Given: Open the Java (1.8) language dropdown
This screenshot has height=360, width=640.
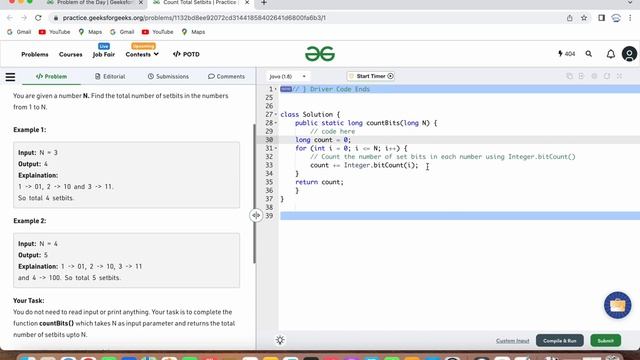Looking at the screenshot, I should point(287,76).
